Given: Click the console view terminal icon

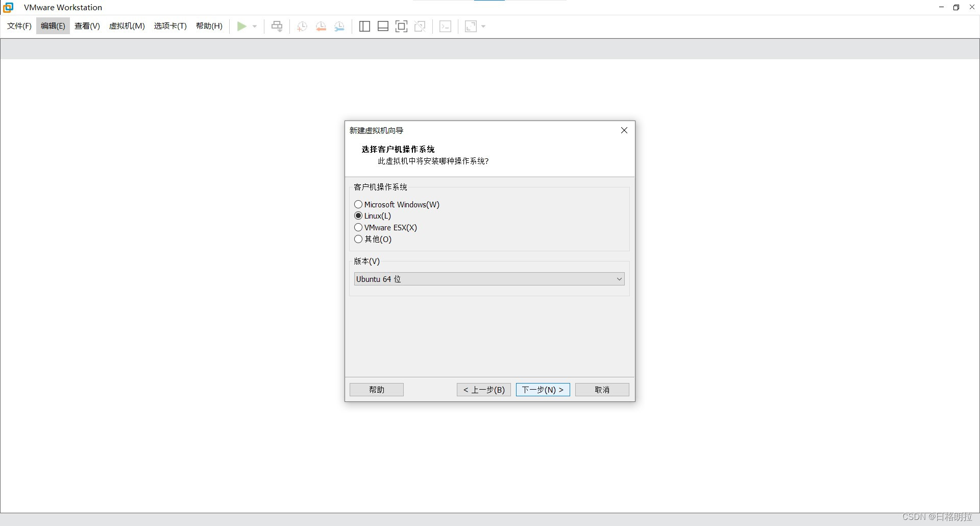Looking at the screenshot, I should (x=445, y=26).
